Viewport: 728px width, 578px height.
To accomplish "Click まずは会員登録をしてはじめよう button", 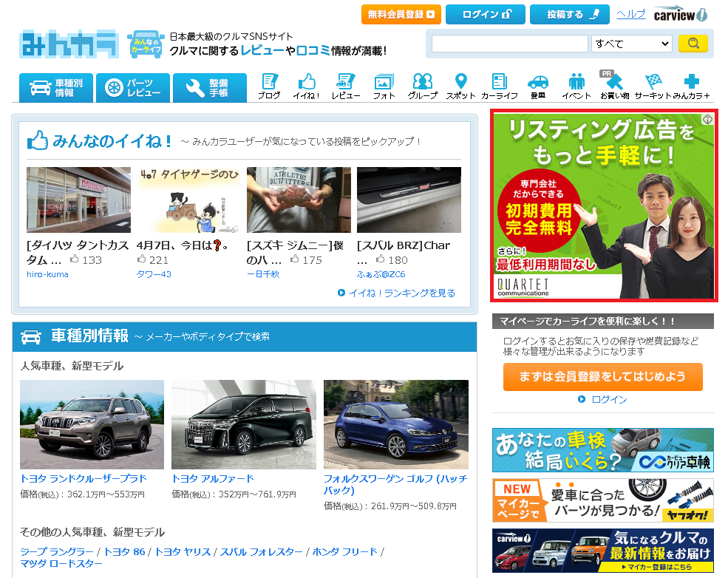I will tap(602, 376).
